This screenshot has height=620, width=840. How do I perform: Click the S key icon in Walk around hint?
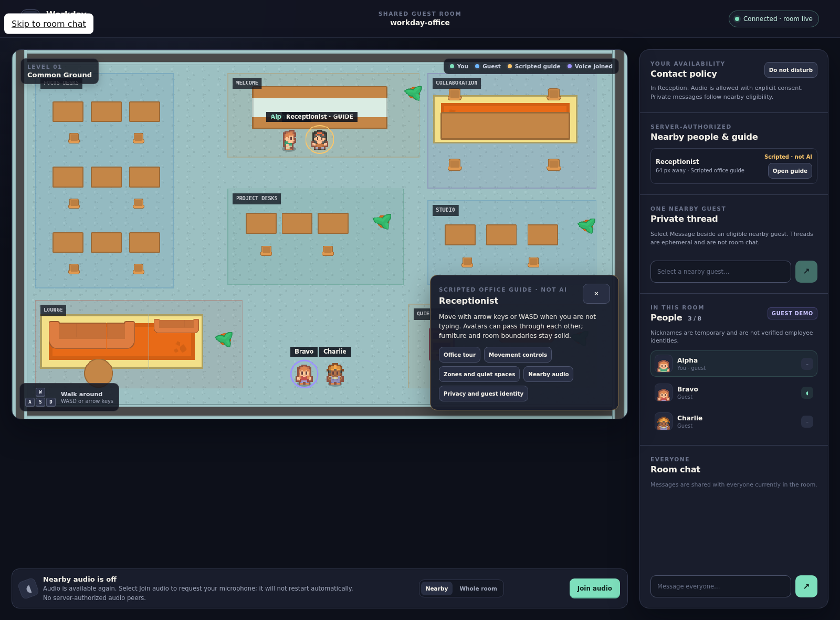pyautogui.click(x=40, y=402)
